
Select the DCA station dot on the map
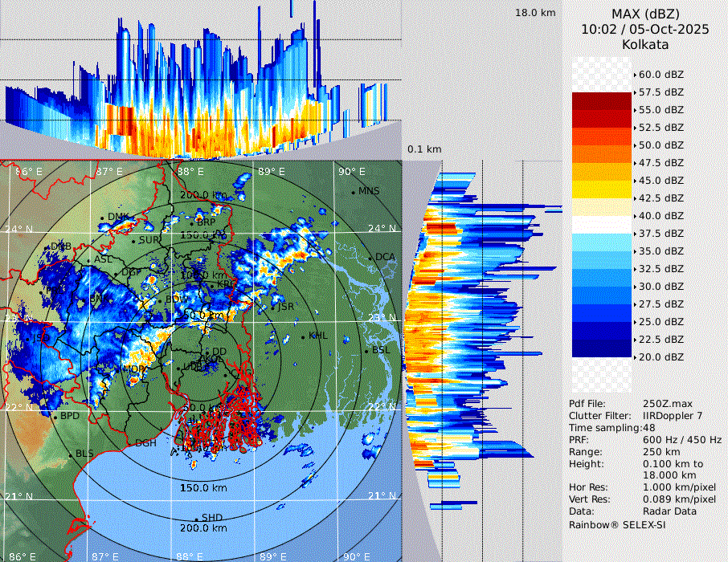(371, 258)
